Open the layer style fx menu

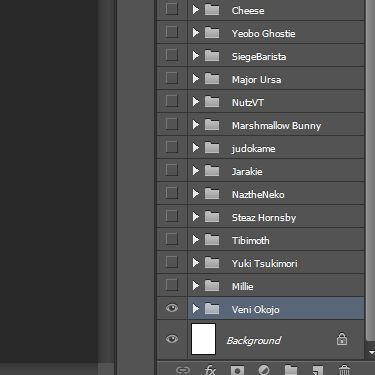(x=210, y=370)
